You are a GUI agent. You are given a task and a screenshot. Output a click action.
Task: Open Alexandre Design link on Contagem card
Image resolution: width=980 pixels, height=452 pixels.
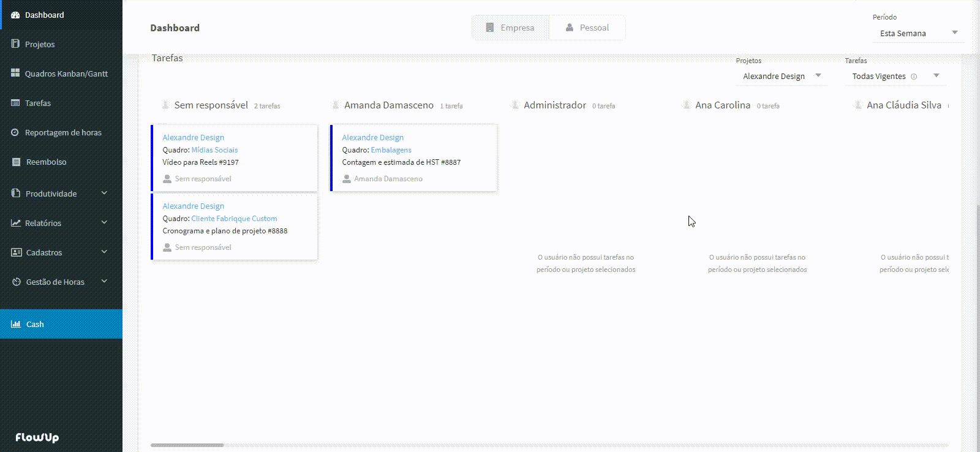pyautogui.click(x=372, y=138)
